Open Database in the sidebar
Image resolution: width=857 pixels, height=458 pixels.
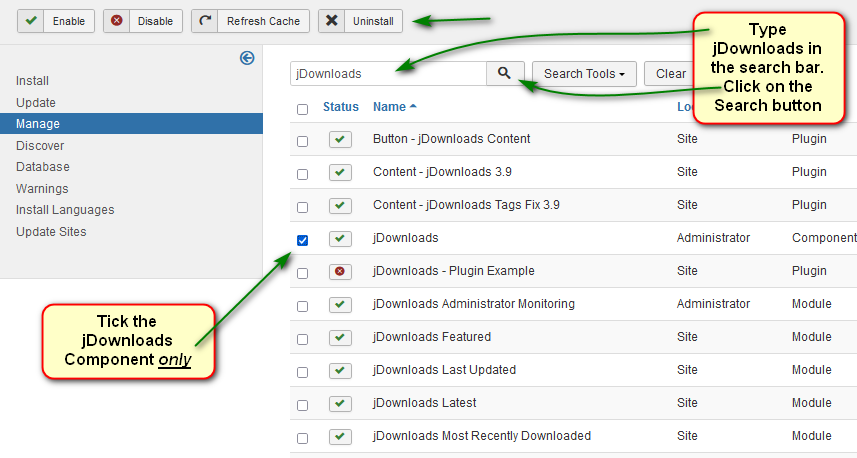point(43,167)
